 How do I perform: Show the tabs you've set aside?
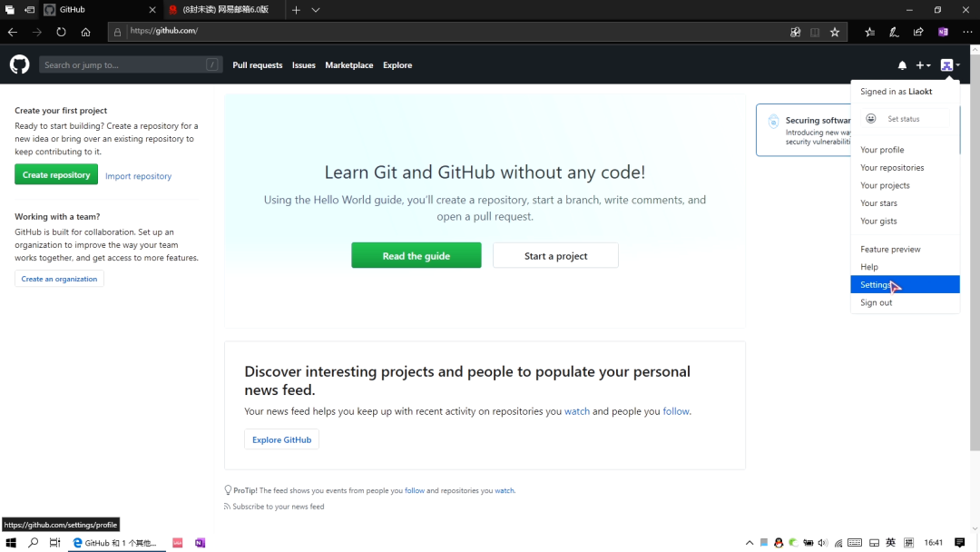click(9, 10)
